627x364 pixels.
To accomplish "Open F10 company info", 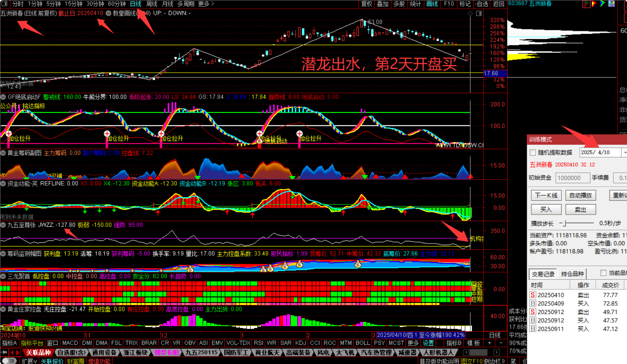I will [x=449, y=4].
